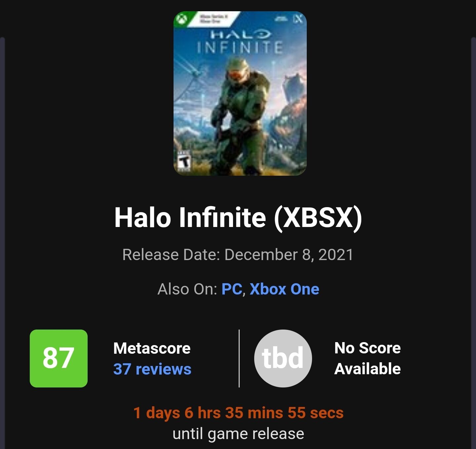Screen dimensions: 476x449
Task: Click the Series X logo on cover corner
Action: (298, 19)
